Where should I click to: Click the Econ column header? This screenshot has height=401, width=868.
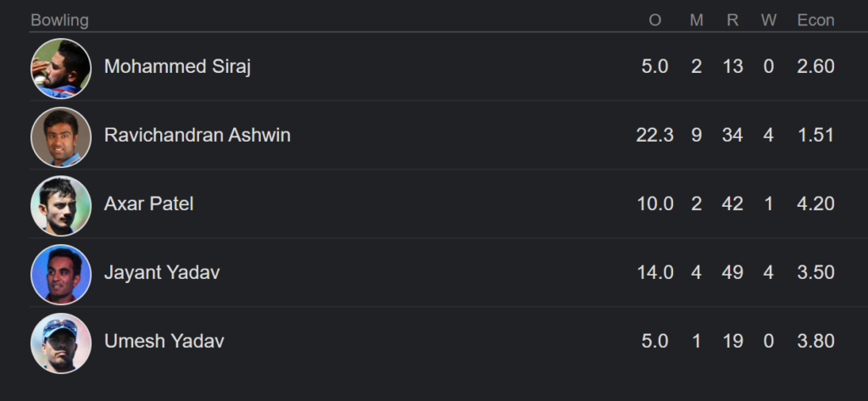tap(815, 20)
